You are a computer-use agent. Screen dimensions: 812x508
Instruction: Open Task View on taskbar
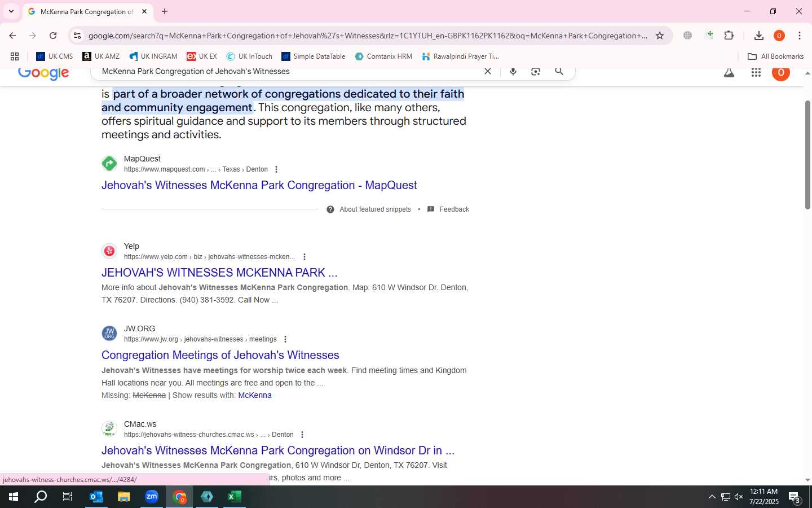pos(68,497)
